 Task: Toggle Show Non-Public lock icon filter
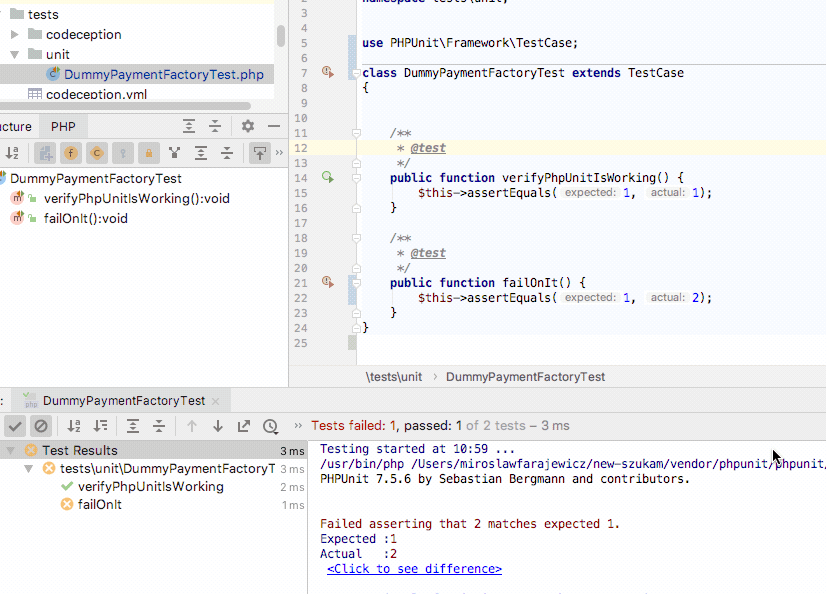click(149, 153)
